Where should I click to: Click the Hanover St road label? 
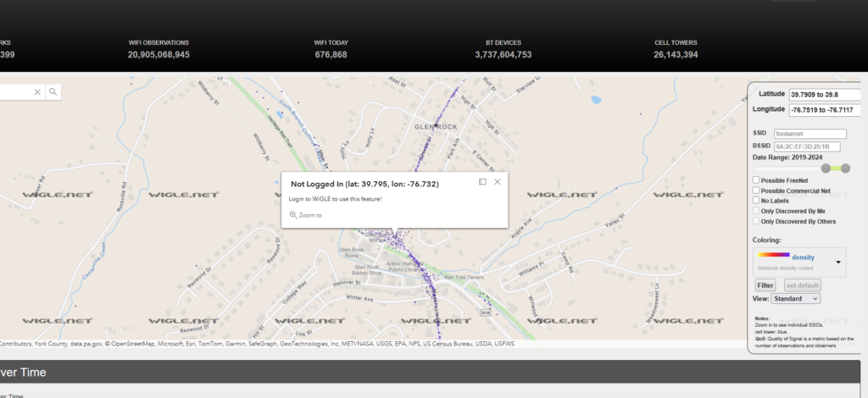pyautogui.click(x=347, y=283)
